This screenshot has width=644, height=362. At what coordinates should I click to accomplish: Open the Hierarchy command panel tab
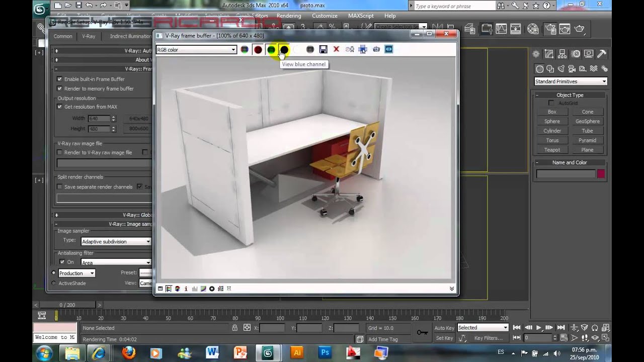562,54
